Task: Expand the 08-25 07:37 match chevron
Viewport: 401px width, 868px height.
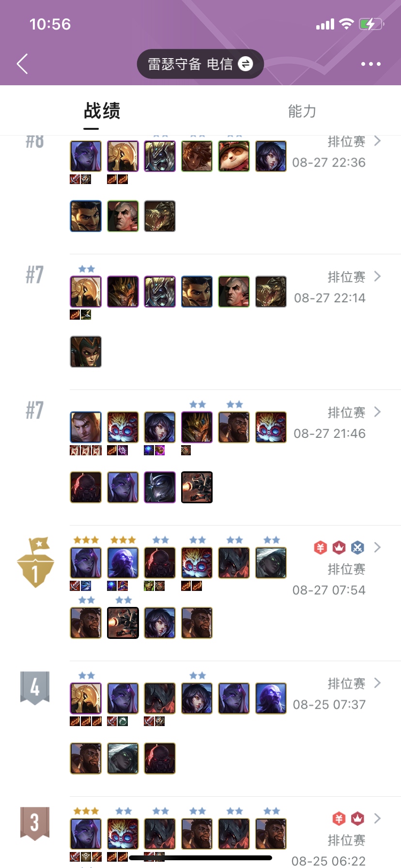Action: (x=377, y=683)
